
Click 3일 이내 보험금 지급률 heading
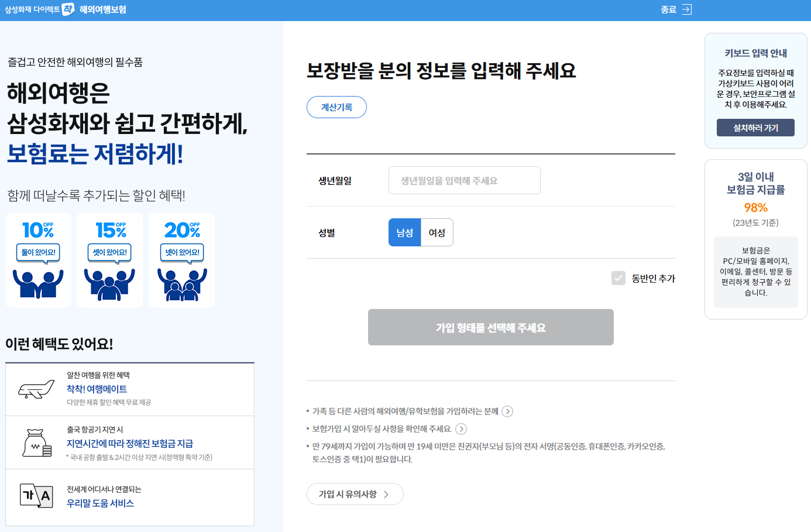click(x=755, y=183)
